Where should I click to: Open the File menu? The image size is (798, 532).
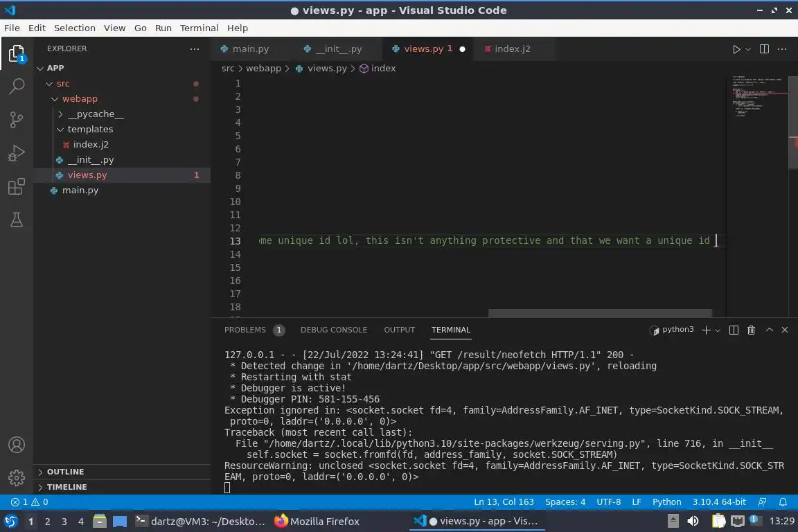click(12, 28)
